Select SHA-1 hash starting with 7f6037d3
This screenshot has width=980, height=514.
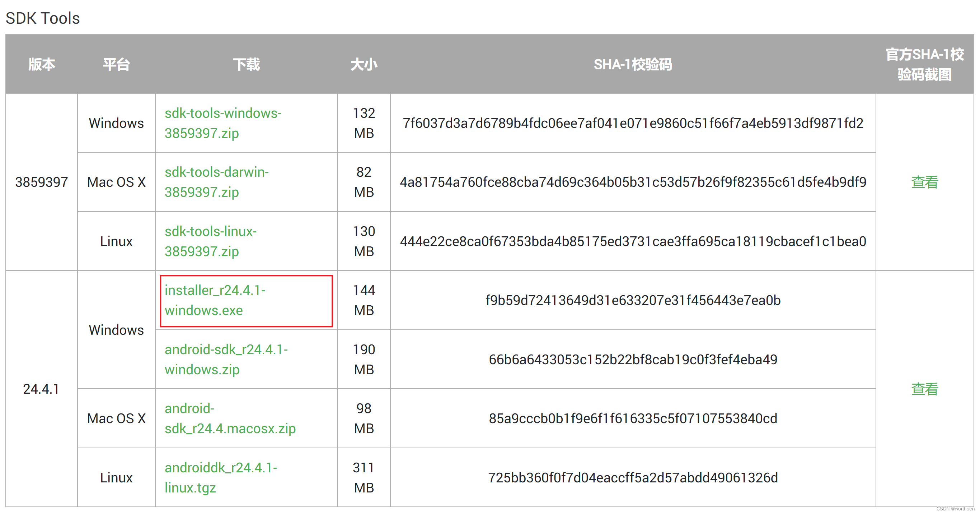tap(633, 123)
